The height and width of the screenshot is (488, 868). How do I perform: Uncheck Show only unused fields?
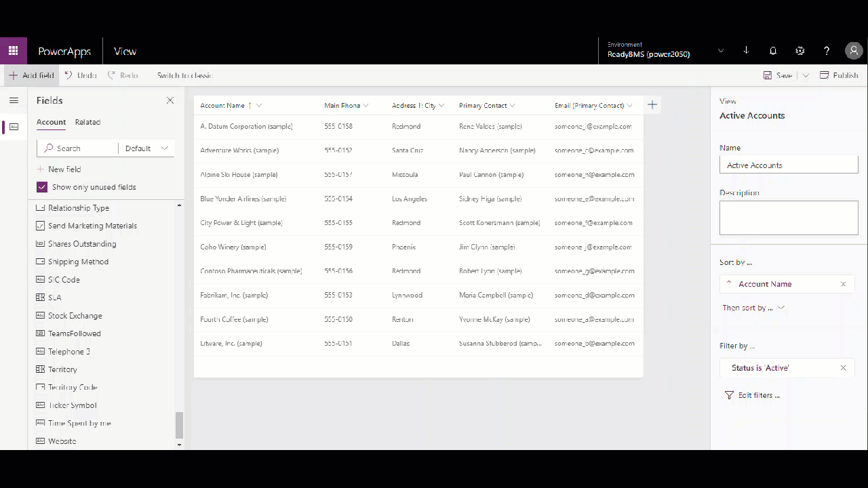tap(42, 187)
